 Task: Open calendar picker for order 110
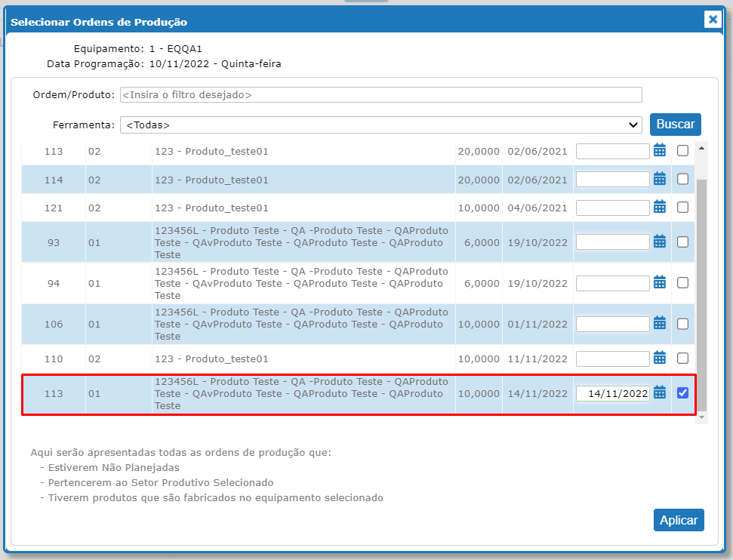coord(660,358)
